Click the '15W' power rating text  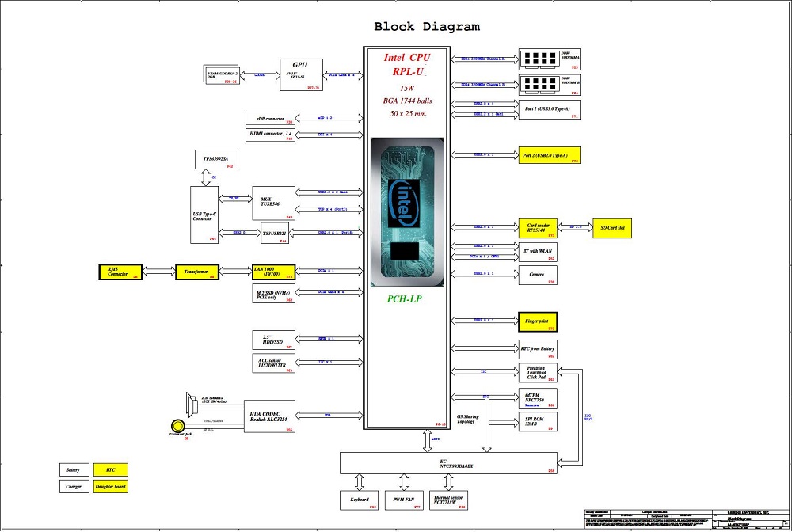[x=407, y=89]
